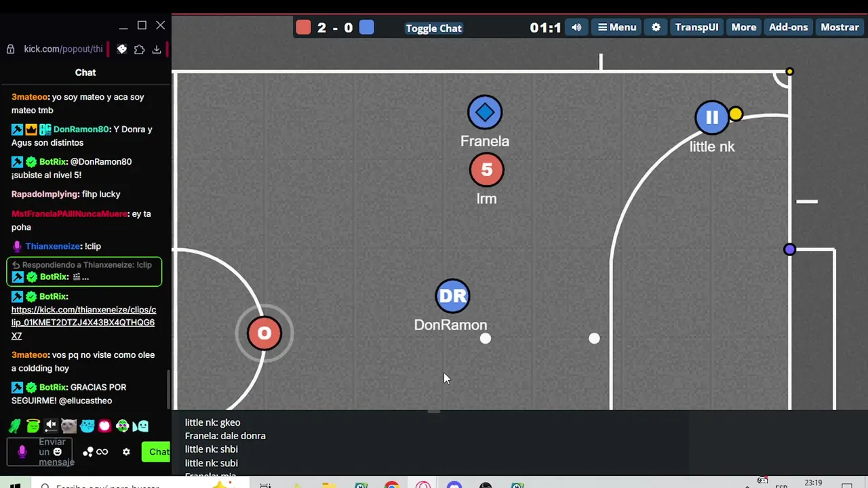The height and width of the screenshot is (488, 868).
Task: Click the green Chat send button
Action: pyautogui.click(x=157, y=452)
